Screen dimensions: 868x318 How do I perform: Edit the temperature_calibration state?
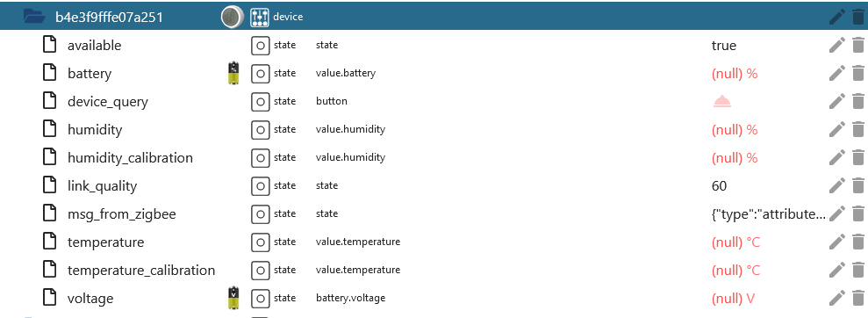836,270
